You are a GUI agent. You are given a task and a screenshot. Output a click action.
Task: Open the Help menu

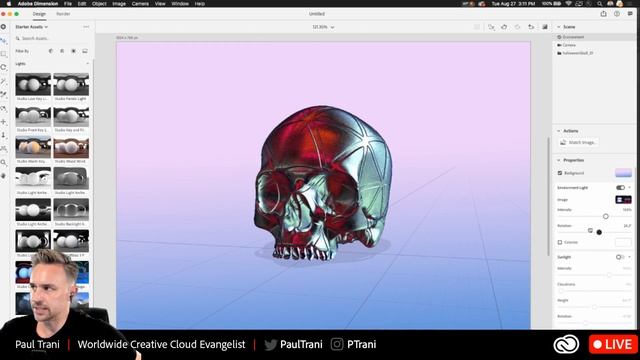(x=200, y=4)
